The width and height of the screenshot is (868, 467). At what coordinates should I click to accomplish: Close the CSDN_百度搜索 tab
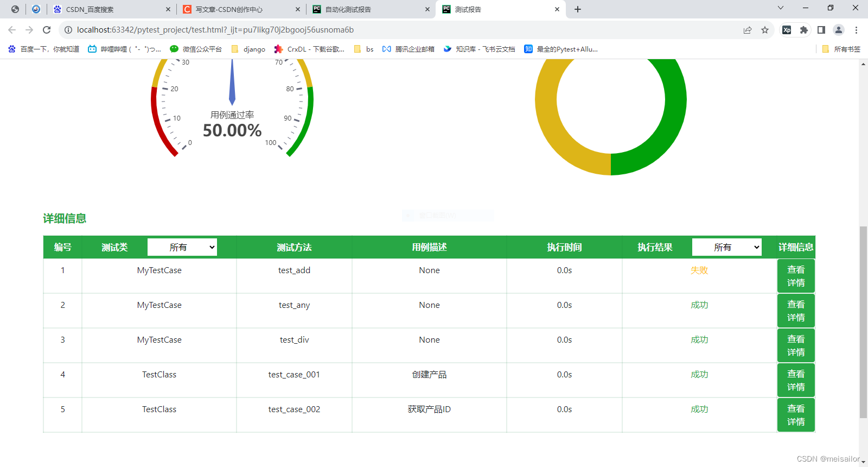tap(168, 9)
